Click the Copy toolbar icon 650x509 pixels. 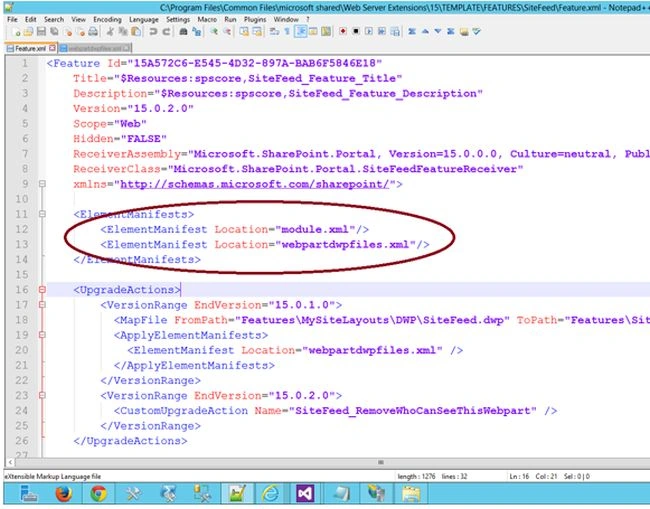123,32
